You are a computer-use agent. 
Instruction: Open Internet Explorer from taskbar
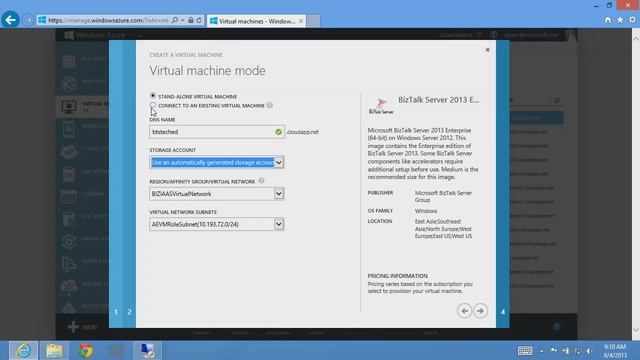24,351
